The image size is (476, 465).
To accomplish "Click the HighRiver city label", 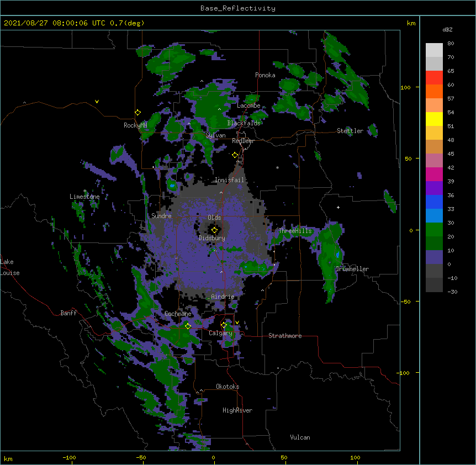I will pyautogui.click(x=237, y=410).
